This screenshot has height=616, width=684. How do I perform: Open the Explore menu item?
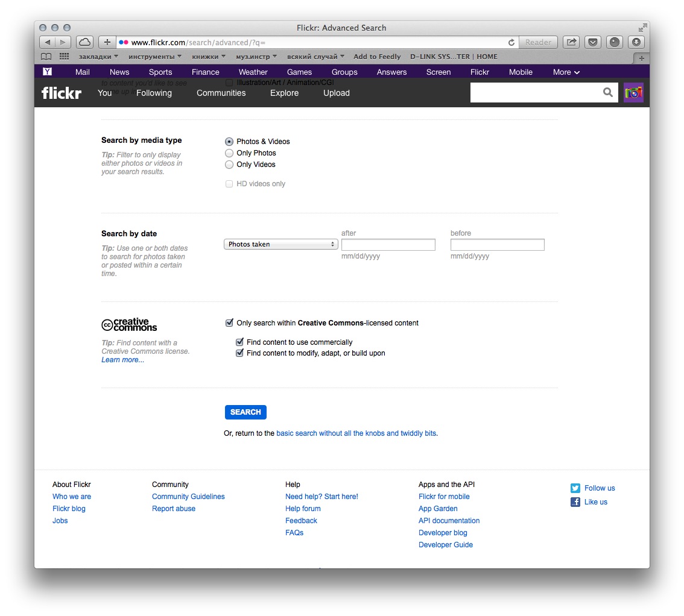[x=285, y=93]
